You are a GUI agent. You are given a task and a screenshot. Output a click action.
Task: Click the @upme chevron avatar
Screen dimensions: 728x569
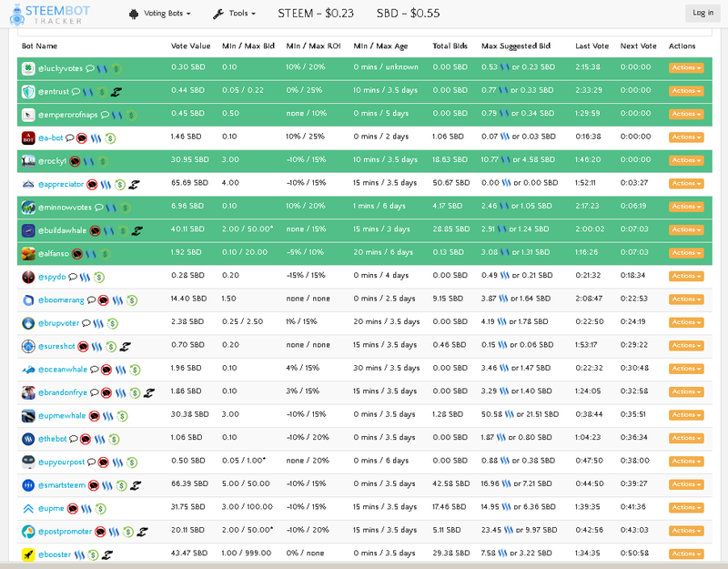28,509
